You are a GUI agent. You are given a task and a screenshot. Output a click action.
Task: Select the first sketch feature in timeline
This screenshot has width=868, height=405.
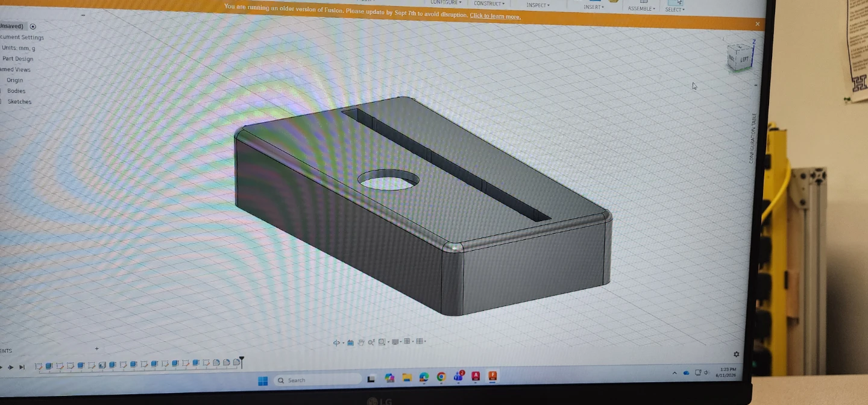click(x=39, y=366)
